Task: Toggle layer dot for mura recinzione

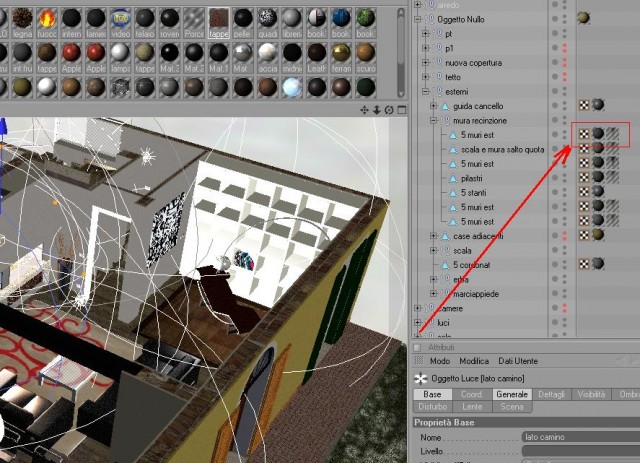Action: point(555,120)
